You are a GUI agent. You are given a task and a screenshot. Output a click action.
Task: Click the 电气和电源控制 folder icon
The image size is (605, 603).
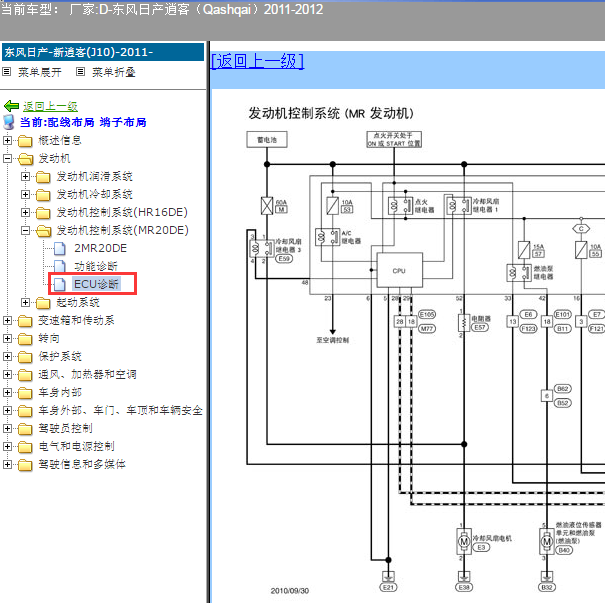tap(25, 447)
